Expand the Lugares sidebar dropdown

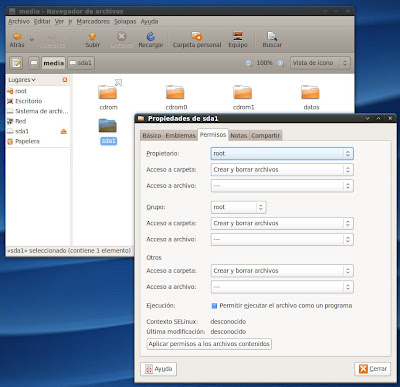point(22,80)
